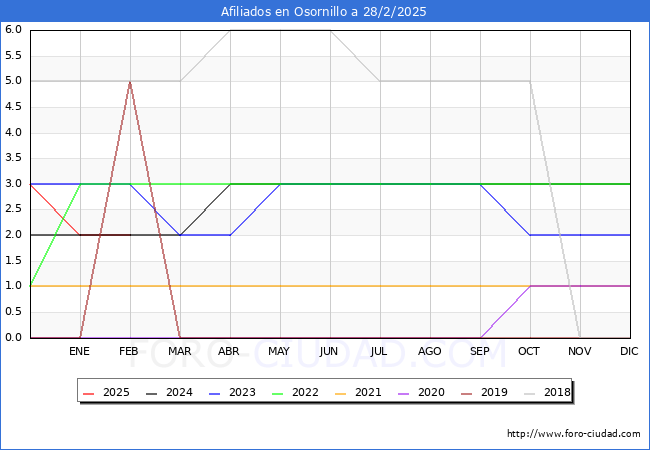
Task: Click the MAR month axis label
Action: [179, 351]
